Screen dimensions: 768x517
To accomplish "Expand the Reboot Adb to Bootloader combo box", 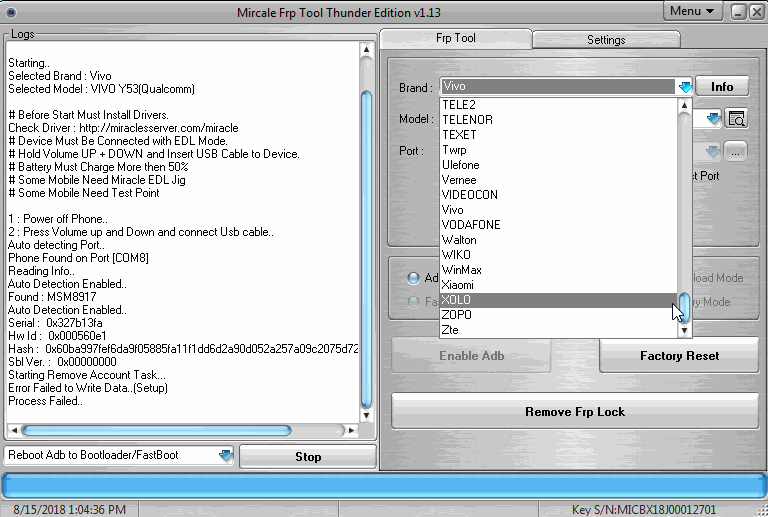I will click(x=226, y=455).
